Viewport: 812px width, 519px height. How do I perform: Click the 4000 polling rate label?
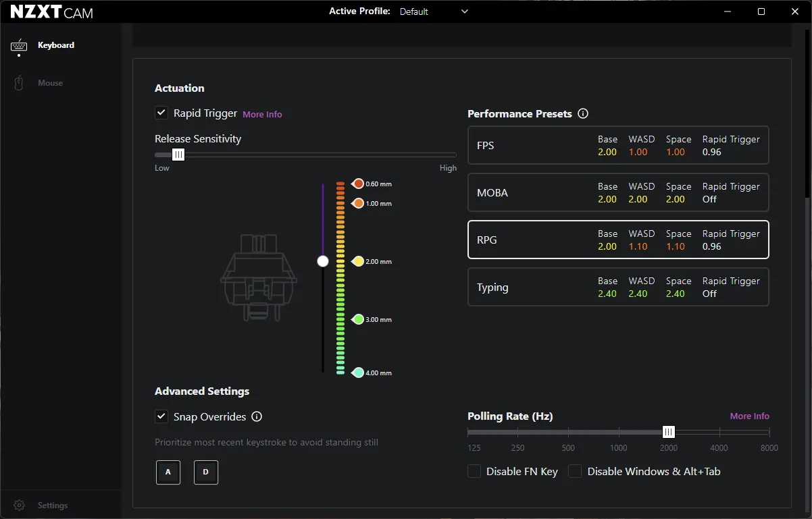[x=719, y=448]
